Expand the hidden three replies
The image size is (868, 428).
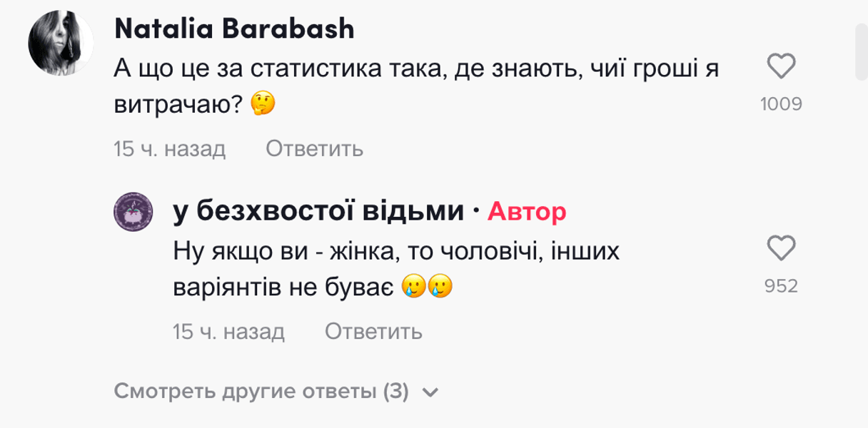click(260, 391)
